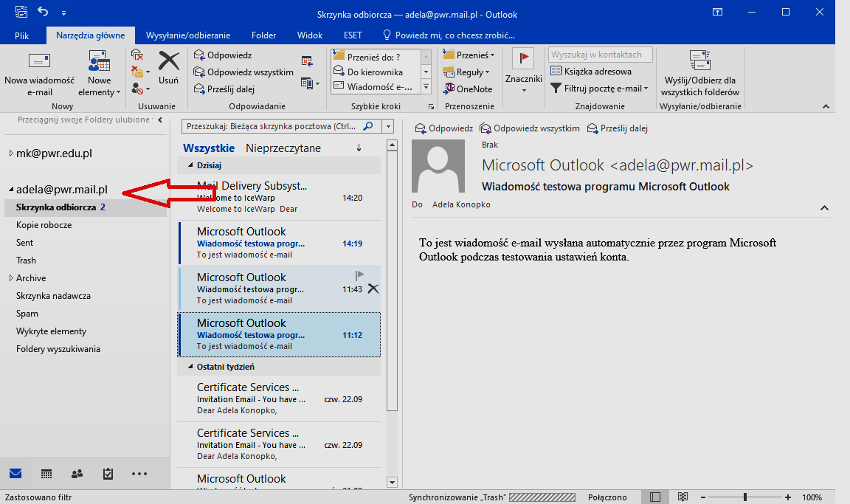Click the Wyszukaj w kontaktach search field
This screenshot has height=504, width=850.
point(601,55)
